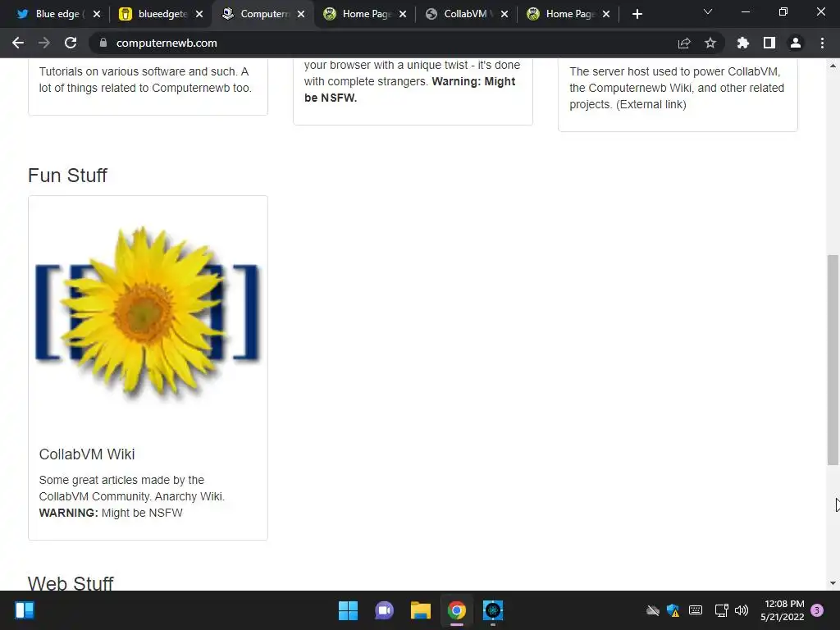Open the Chrome profile menu
840x630 pixels.
coord(796,43)
